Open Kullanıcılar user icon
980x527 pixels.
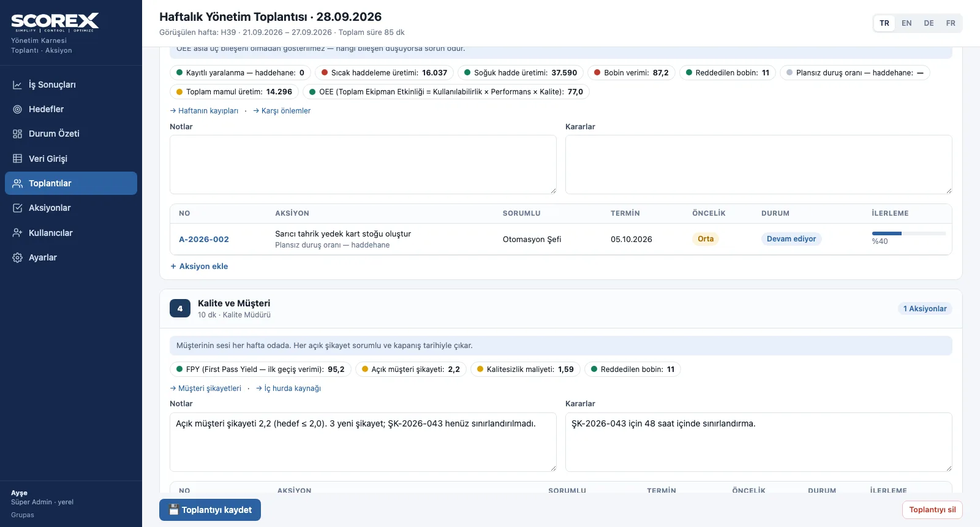click(x=18, y=233)
